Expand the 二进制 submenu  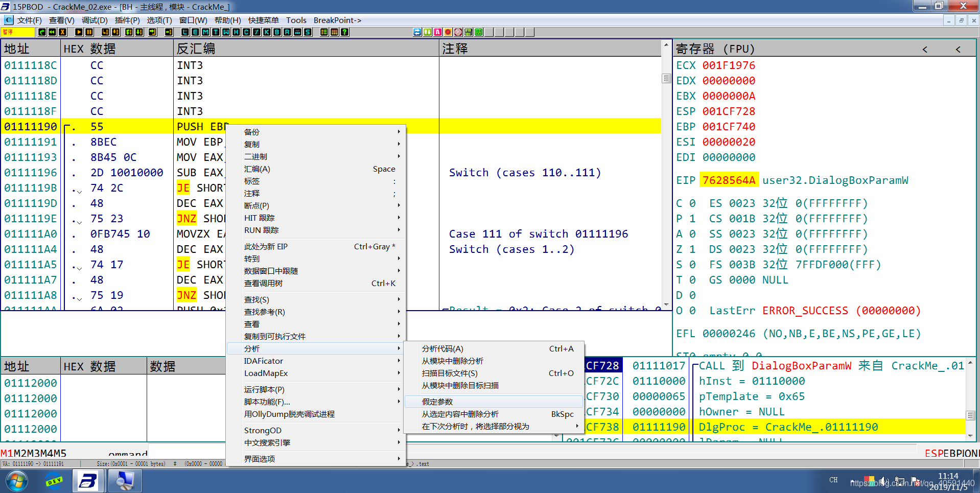316,156
